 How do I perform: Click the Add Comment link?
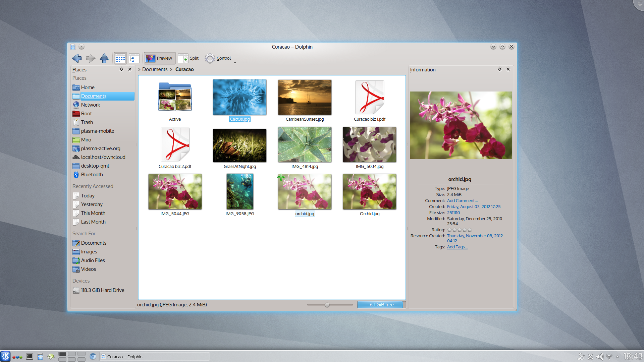point(461,200)
